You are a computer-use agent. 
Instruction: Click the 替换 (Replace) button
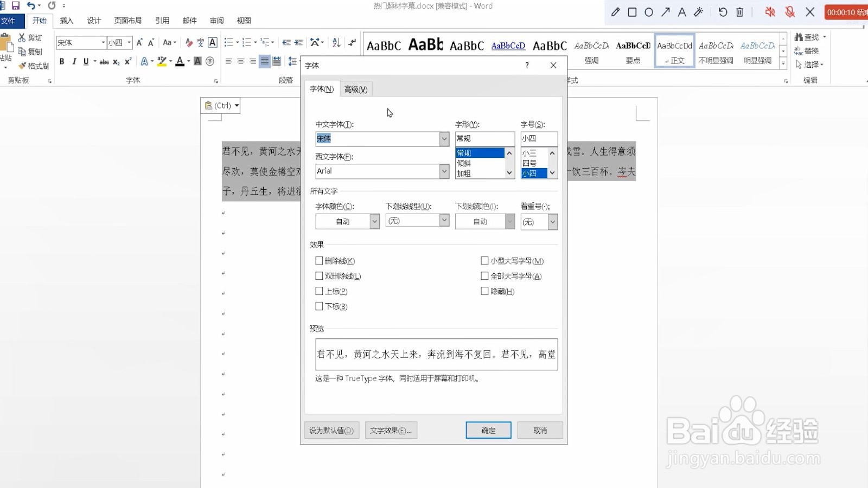[x=807, y=51]
